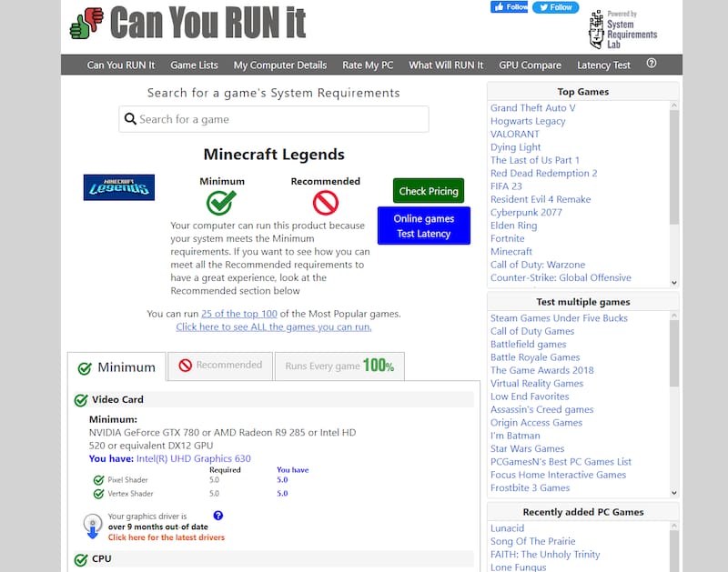The height and width of the screenshot is (572, 728).
Task: Type in the Search for a game field
Action: (282, 119)
